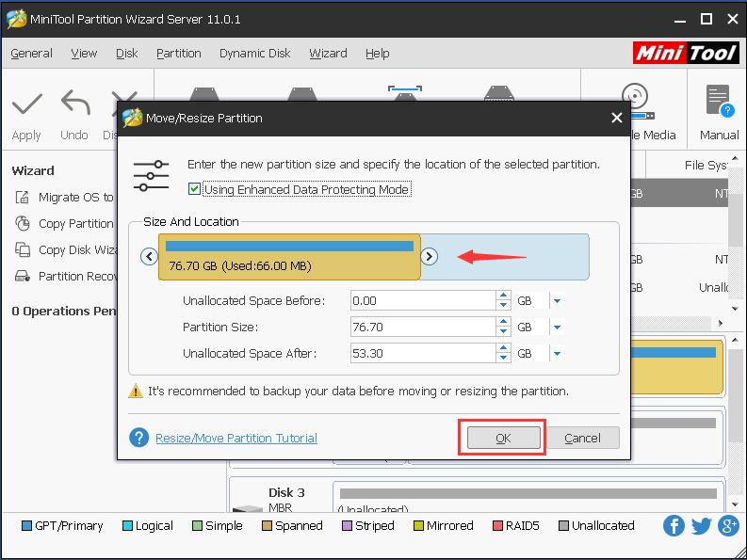This screenshot has height=560, width=747.
Task: Open unit dropdown for Partition Size
Action: pyautogui.click(x=557, y=328)
